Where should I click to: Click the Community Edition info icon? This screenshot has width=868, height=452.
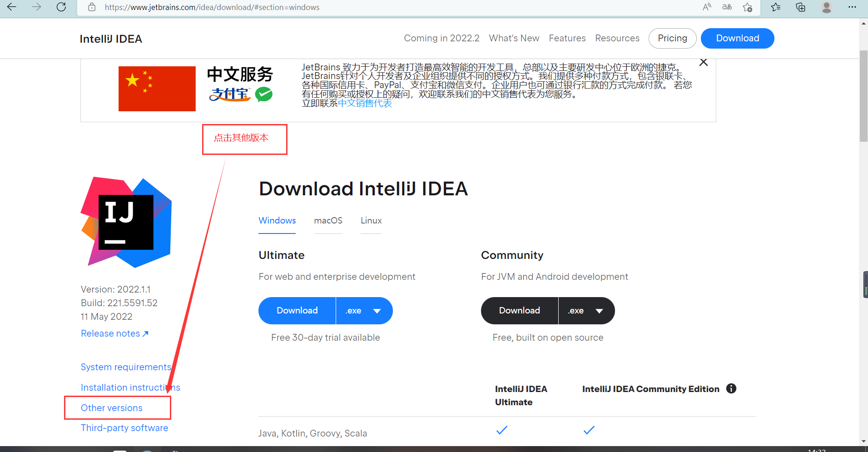[x=731, y=388]
